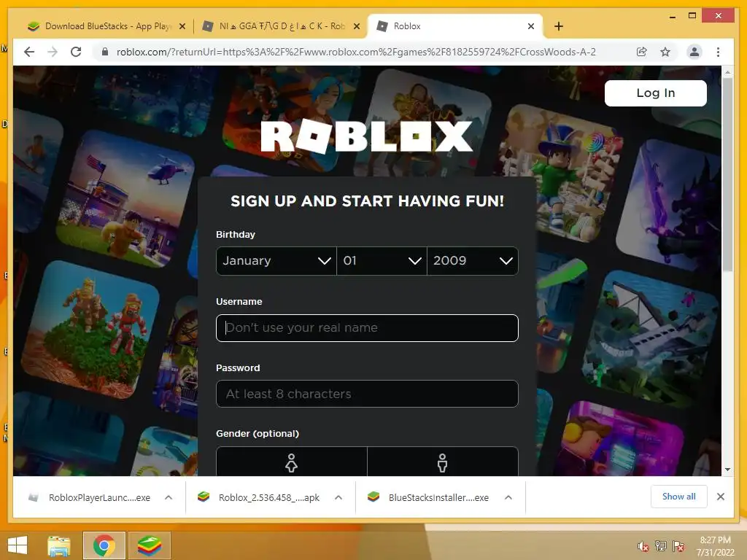Close the active Roblox tab
The image size is (747, 560).
[x=531, y=26]
